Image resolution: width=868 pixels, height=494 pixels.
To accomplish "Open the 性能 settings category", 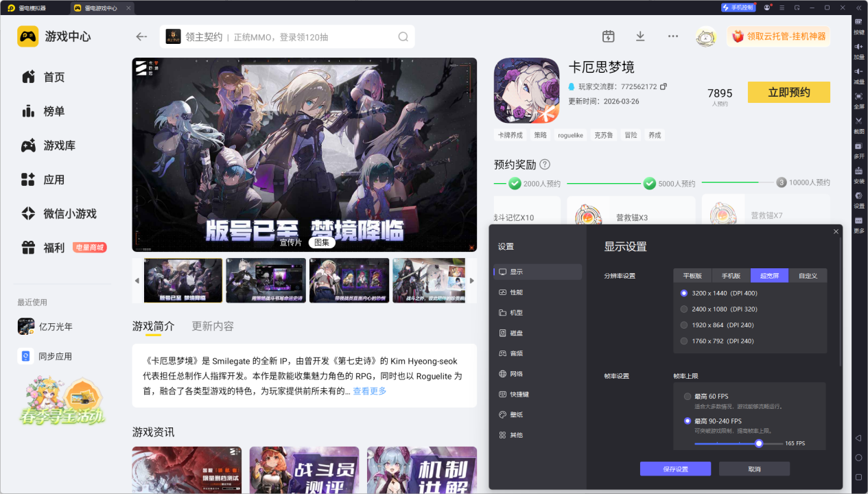I will point(537,292).
